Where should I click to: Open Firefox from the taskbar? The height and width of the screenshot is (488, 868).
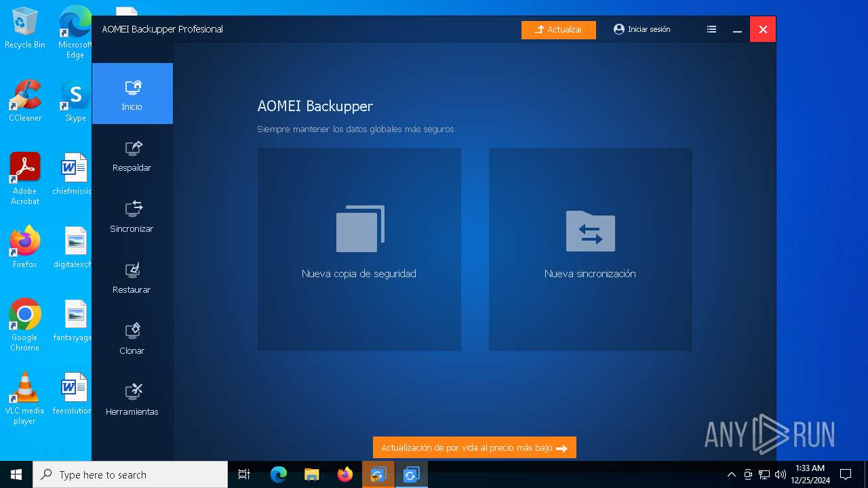345,474
